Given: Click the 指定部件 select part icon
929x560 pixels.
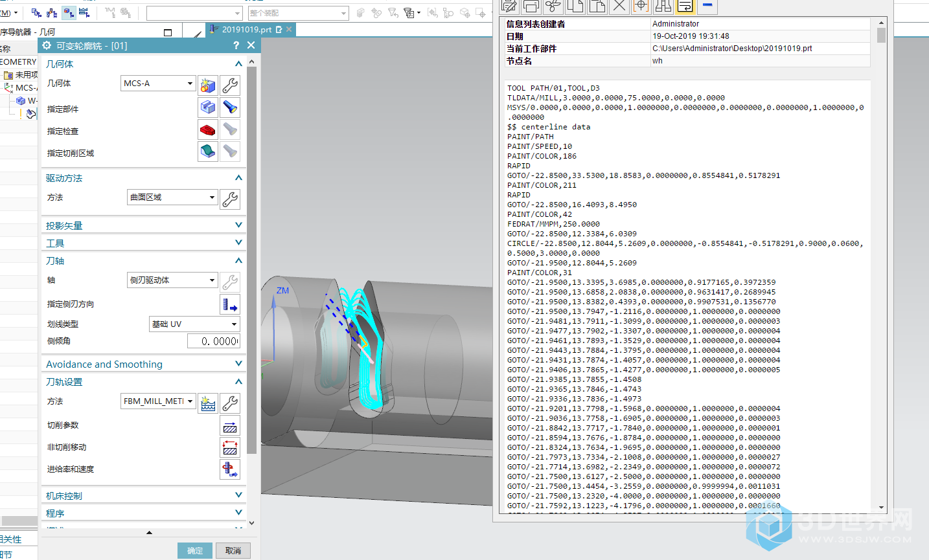Looking at the screenshot, I should pyautogui.click(x=208, y=107).
